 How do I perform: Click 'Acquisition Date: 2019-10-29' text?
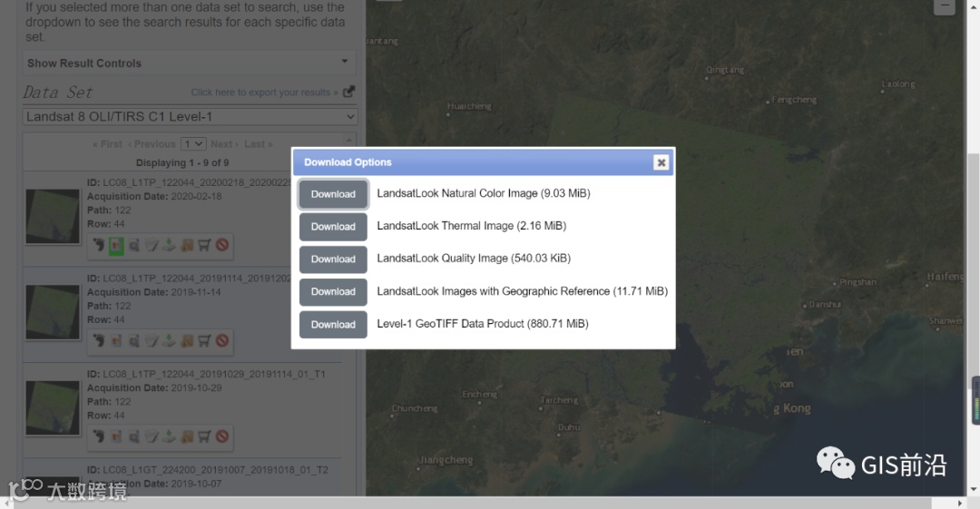tap(154, 387)
